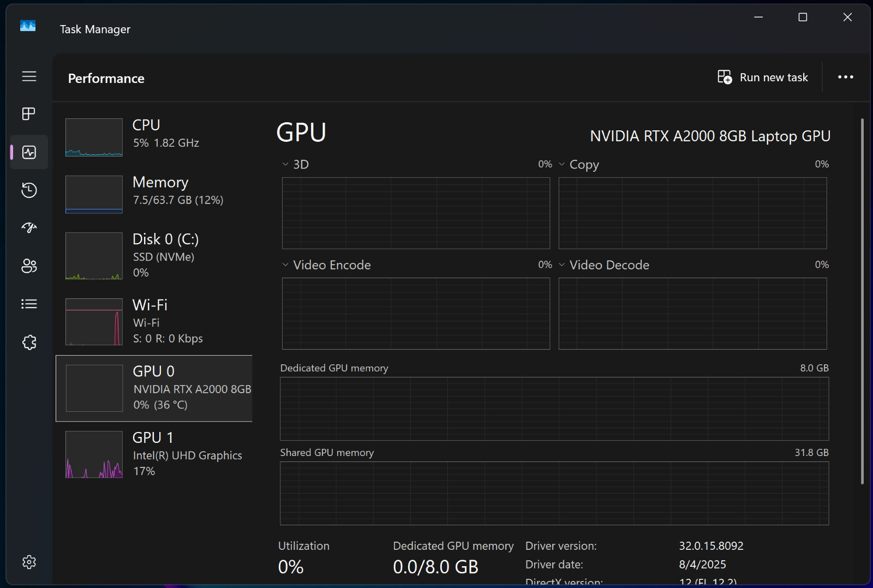Select the CPU performance item
Viewport: 873px width, 588px height.
coord(154,137)
